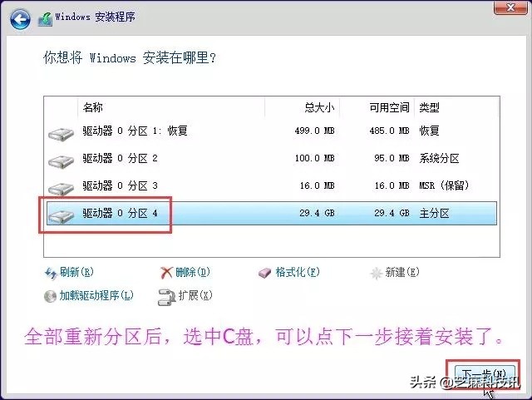The width and height of the screenshot is (532, 400).
Task: Click the Windows setup program icon in title bar
Action: pyautogui.click(x=45, y=18)
